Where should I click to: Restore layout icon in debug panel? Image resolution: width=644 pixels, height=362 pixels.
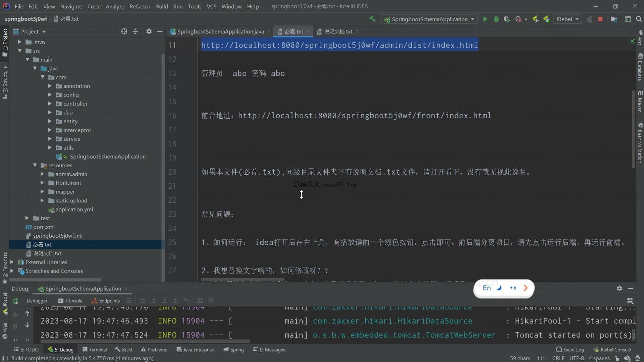click(x=630, y=301)
